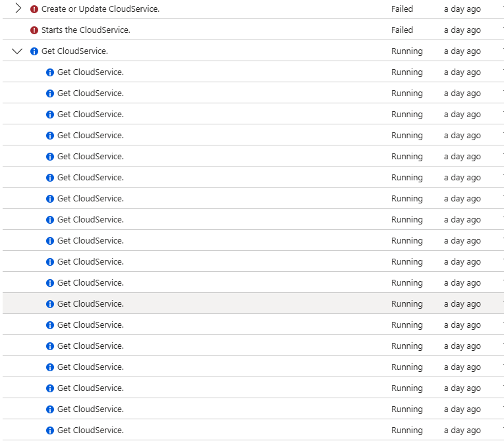Select the parent 'Get CloudService.' text next to the collapse chevron

(x=74, y=51)
